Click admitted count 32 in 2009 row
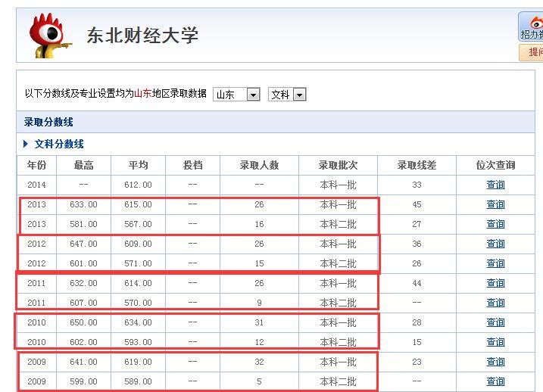The height and width of the screenshot is (392, 543). pyautogui.click(x=259, y=362)
